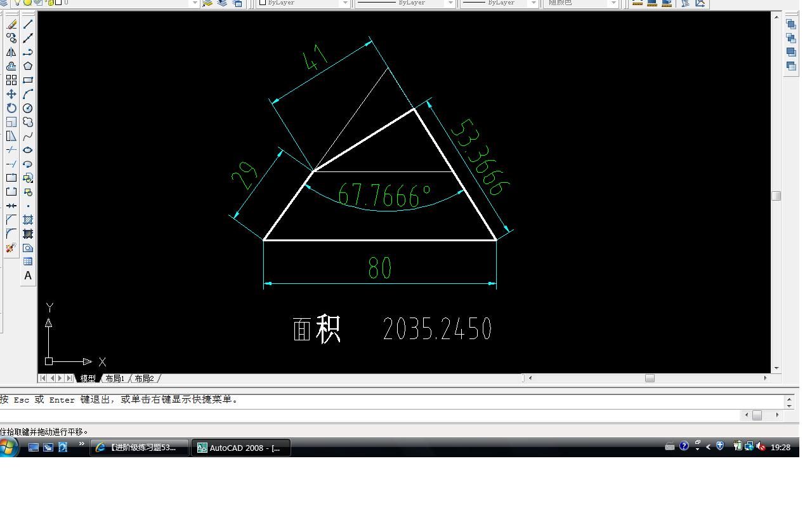This screenshot has height=508, width=812.
Task: Select the Hatch tool
Action: coord(28,220)
